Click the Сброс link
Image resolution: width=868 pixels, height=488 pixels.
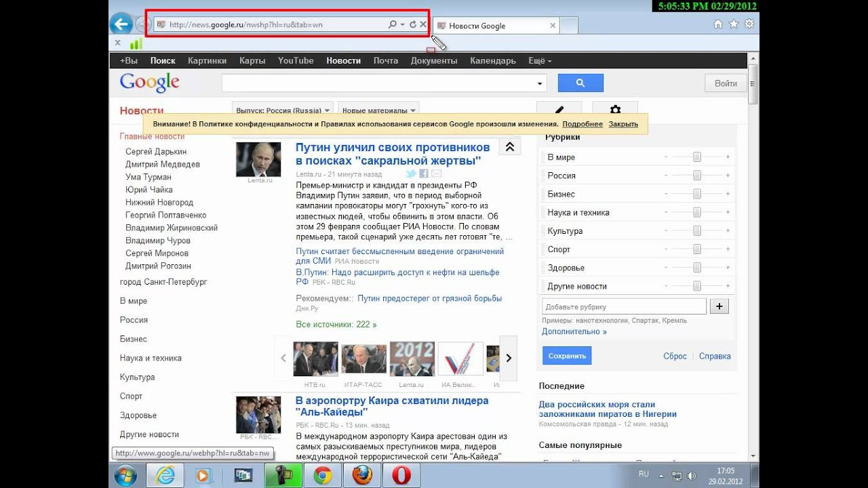point(675,356)
